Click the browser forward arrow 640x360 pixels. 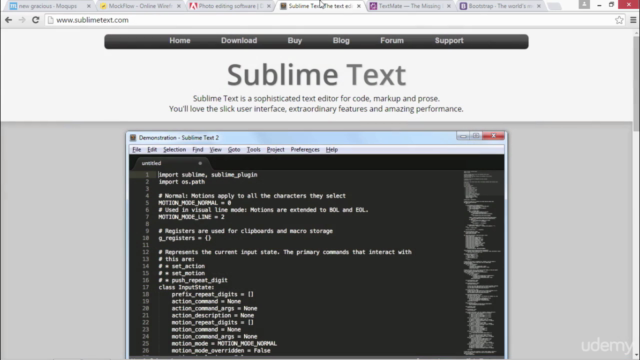point(22,20)
